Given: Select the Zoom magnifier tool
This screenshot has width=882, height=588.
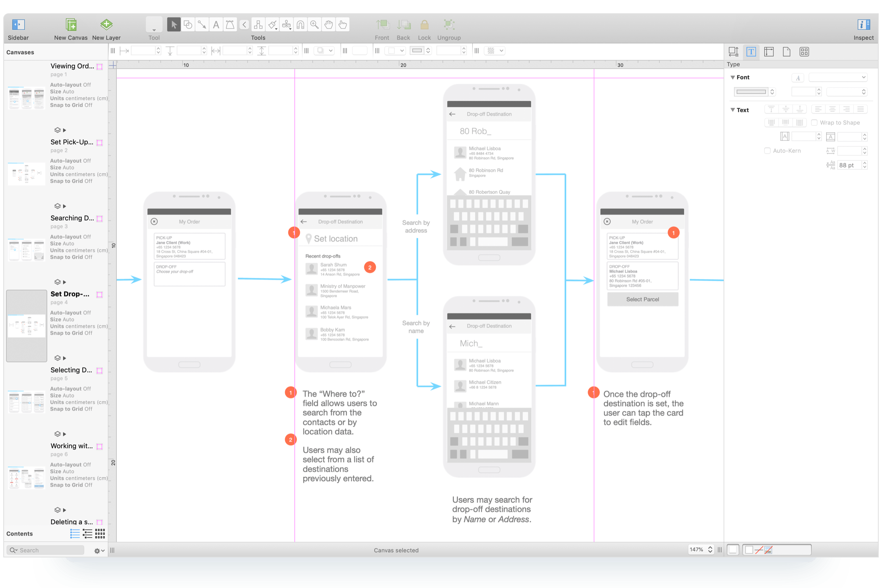Looking at the screenshot, I should (x=315, y=25).
